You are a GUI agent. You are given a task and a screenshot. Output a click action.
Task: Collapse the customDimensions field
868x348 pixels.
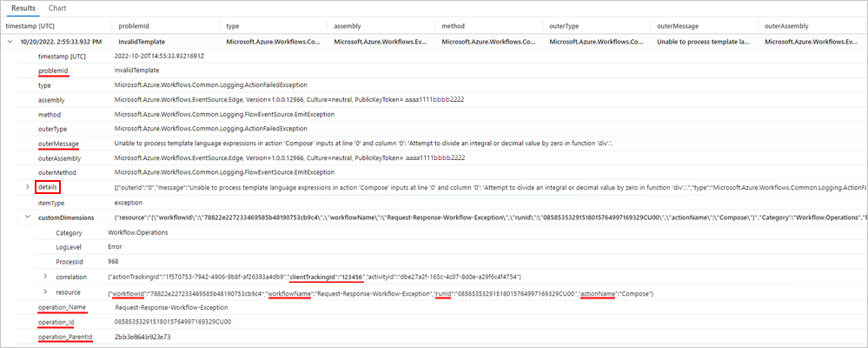coord(28,217)
